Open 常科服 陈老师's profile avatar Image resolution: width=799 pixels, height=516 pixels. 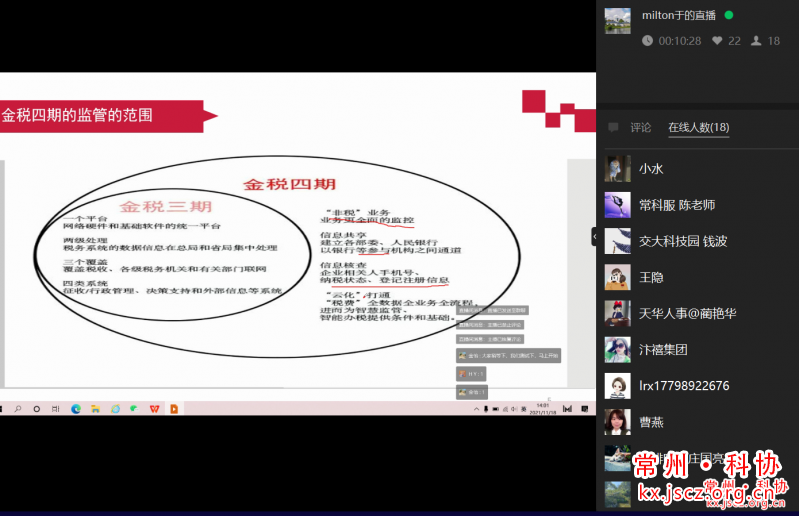coord(618,205)
